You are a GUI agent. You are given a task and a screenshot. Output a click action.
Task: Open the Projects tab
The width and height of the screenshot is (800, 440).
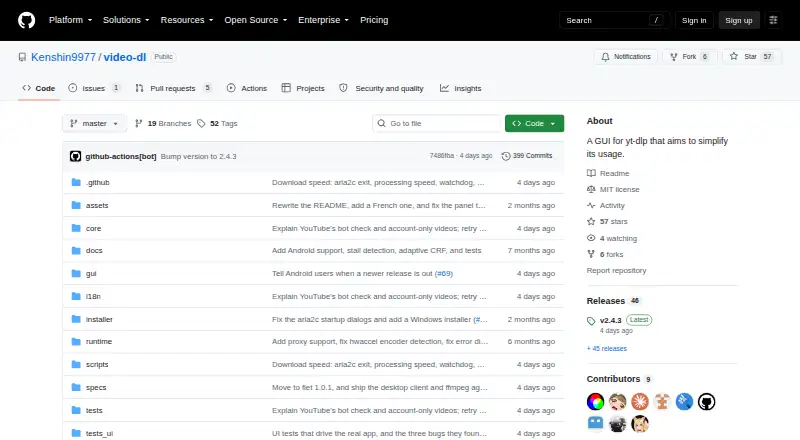click(303, 88)
